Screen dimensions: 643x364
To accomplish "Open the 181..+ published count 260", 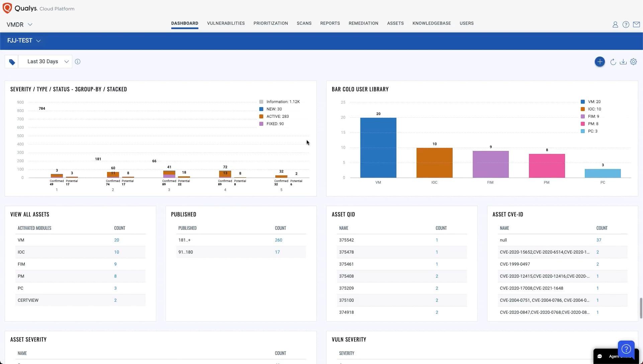I will 278,240.
